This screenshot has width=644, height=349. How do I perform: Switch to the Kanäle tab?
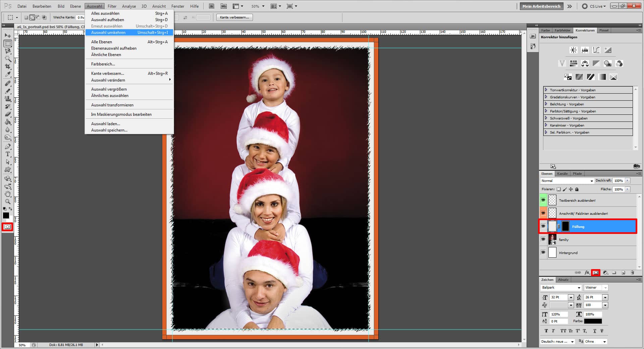(562, 173)
